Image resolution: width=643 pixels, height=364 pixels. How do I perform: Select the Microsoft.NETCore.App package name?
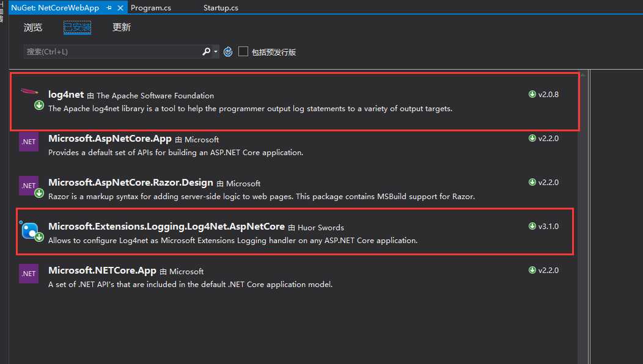(103, 270)
